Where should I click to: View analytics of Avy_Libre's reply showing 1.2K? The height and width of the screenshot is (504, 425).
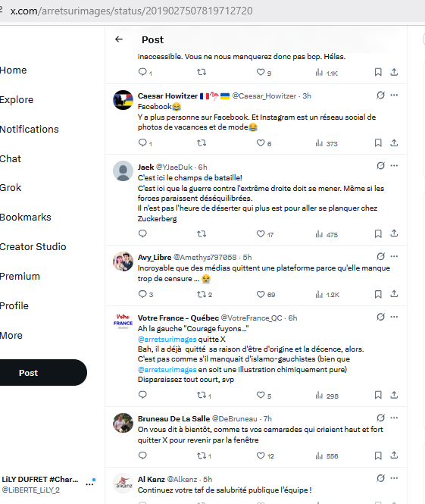327,294
